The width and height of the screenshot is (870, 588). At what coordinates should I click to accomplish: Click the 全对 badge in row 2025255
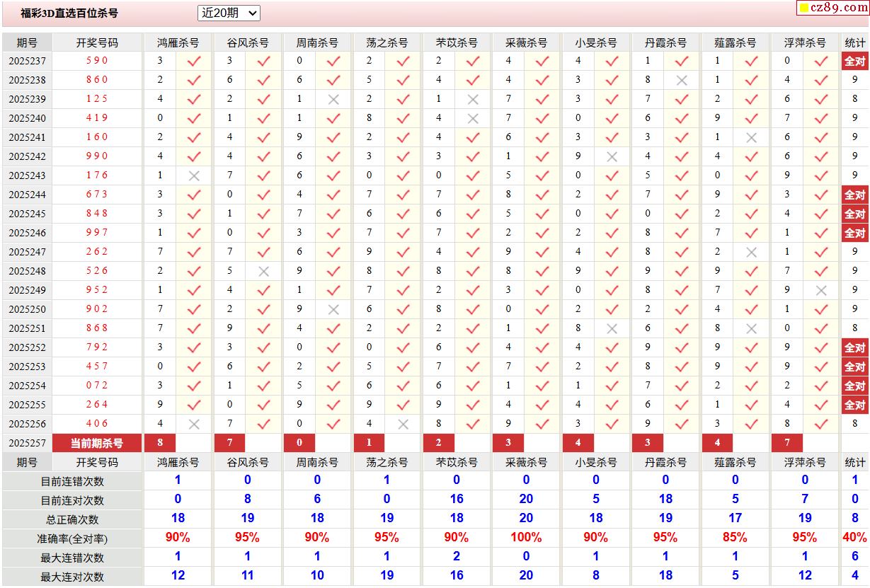point(855,405)
